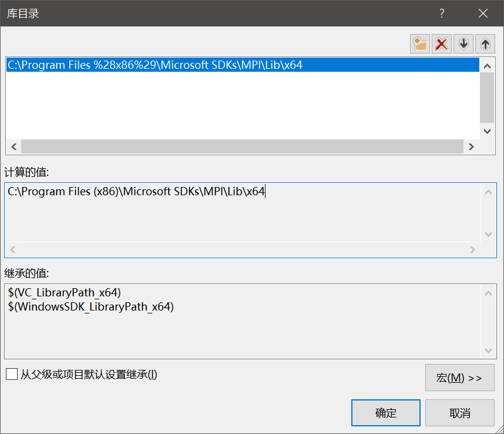Click the up arrow on the path list scrollbar
Screen dimensions: 504x434
(488, 66)
